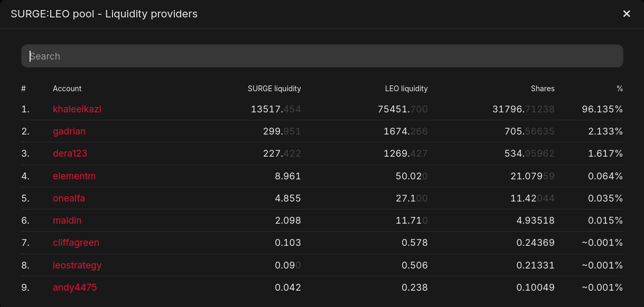Click the SURGE liquidity column header
644x307 pixels.
tap(274, 89)
